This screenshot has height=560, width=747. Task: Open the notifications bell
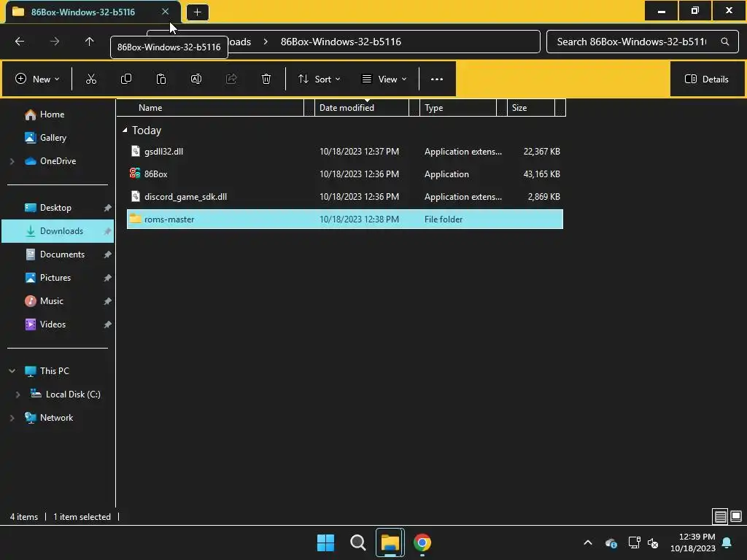727,542
